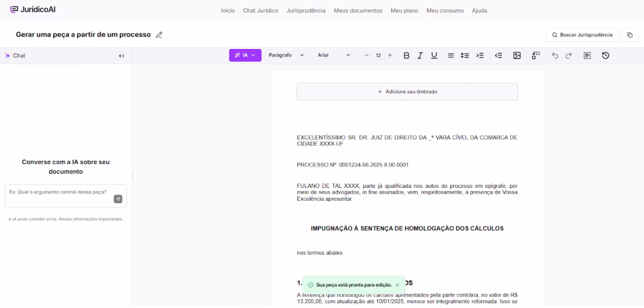
Task: Decrease paragraph indent
Action: [x=498, y=55]
